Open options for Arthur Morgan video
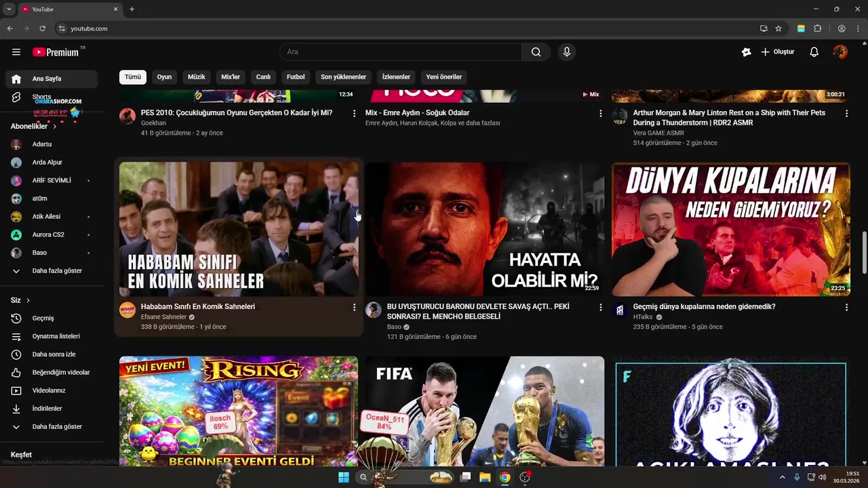This screenshot has height=488, width=868. click(x=846, y=114)
